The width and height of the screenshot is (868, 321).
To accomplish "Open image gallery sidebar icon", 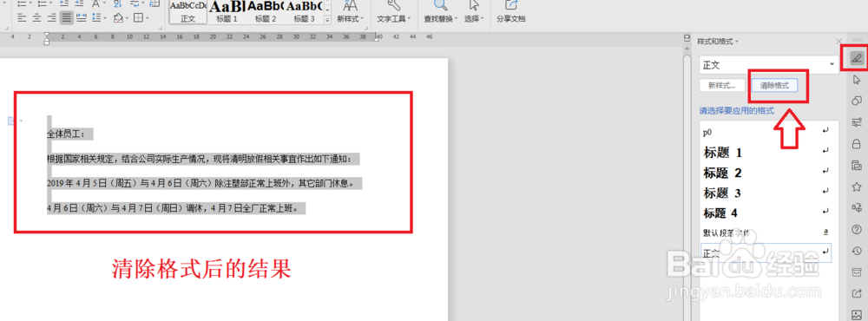I will (x=857, y=165).
